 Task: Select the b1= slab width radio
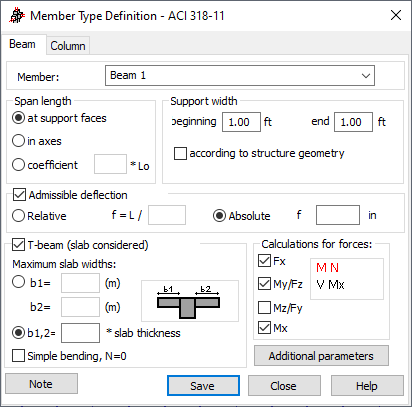click(x=18, y=282)
